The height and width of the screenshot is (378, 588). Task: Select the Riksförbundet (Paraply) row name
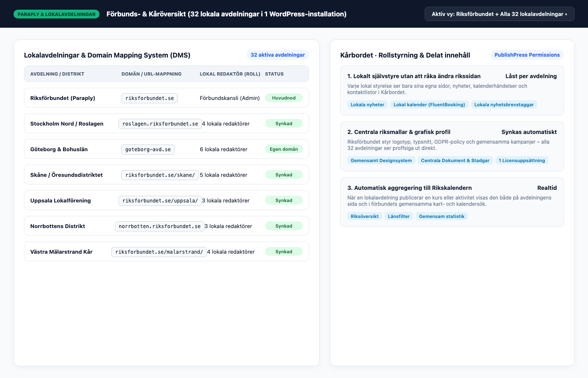pyautogui.click(x=63, y=98)
